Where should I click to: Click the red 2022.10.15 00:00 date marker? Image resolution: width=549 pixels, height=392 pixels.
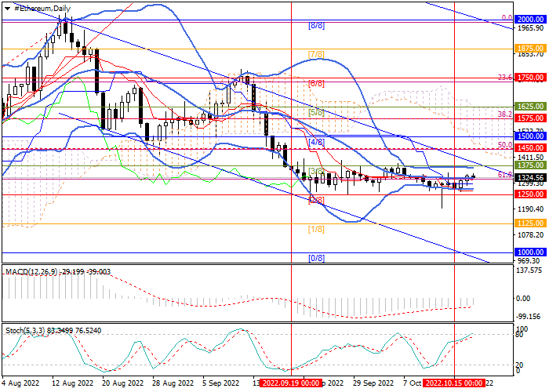pos(453,384)
